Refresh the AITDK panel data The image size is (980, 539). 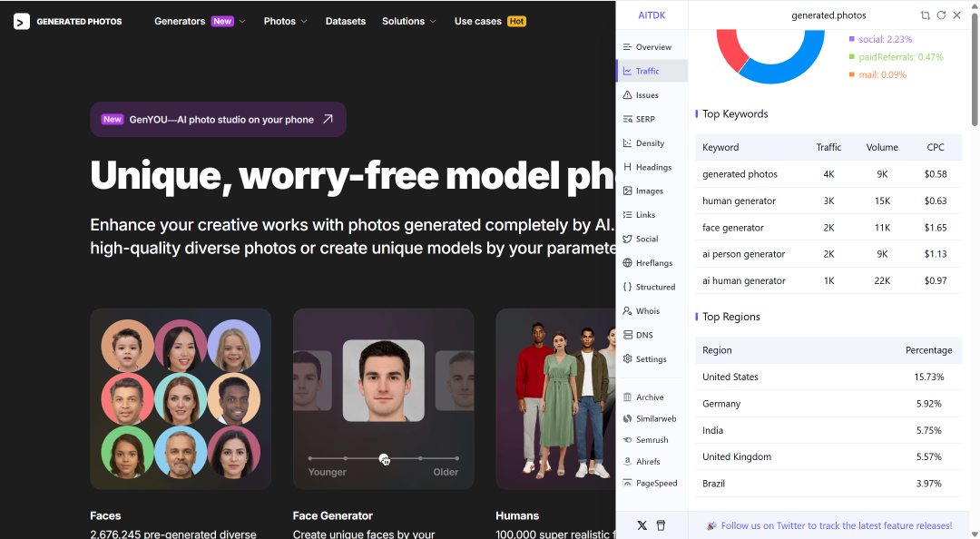(941, 15)
